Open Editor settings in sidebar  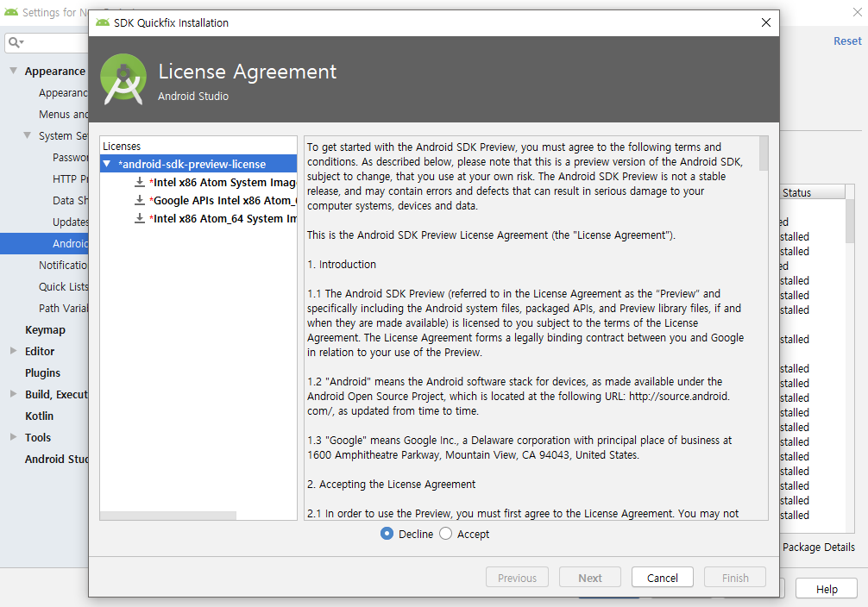(40, 352)
